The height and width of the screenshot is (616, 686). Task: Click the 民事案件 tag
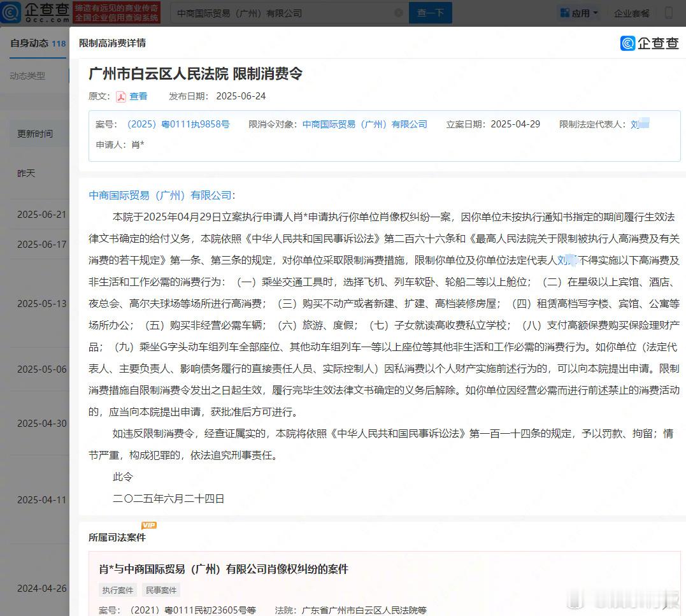pos(161,590)
